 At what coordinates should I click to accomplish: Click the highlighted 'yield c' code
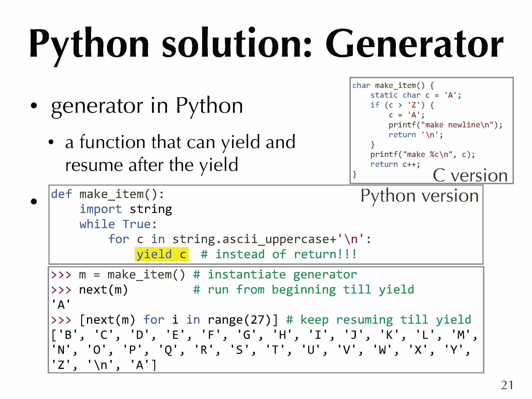(161, 254)
